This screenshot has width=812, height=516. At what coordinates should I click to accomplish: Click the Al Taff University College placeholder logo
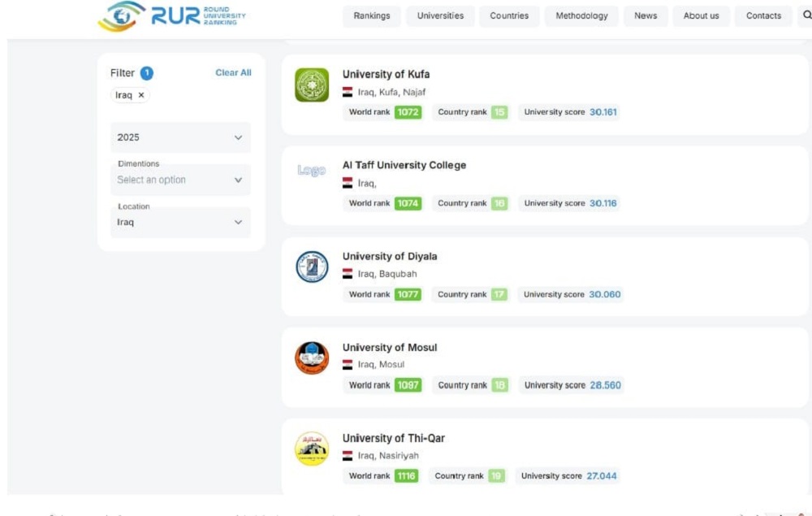click(x=312, y=171)
